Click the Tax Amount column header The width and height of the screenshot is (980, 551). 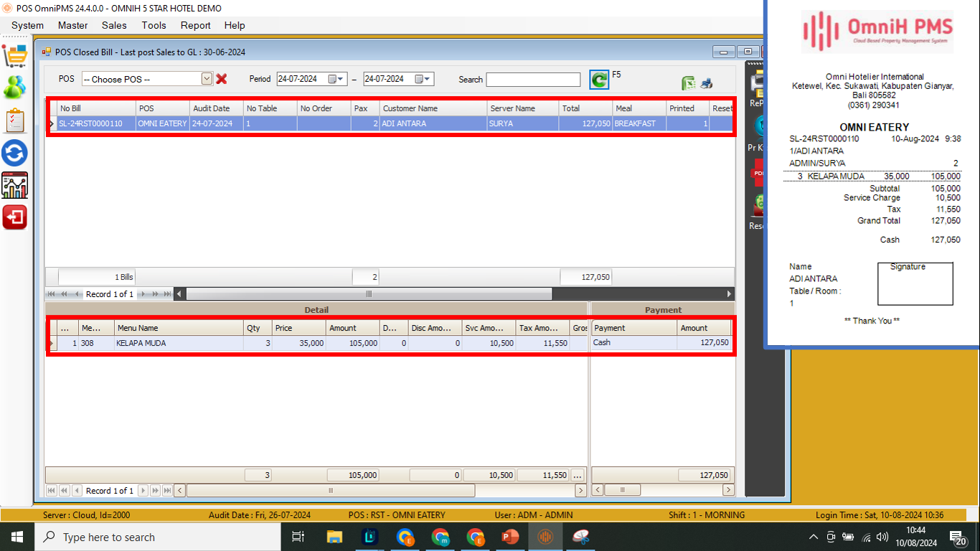pos(543,328)
